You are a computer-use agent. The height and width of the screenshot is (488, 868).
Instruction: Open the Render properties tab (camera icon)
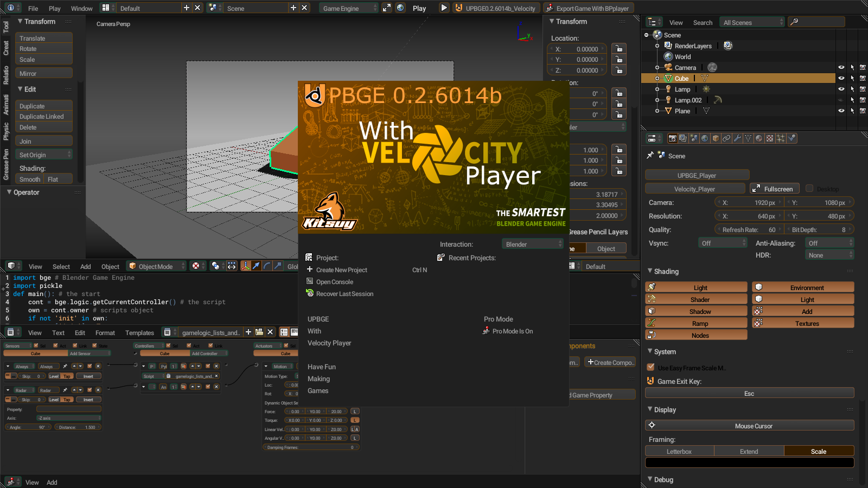point(672,138)
